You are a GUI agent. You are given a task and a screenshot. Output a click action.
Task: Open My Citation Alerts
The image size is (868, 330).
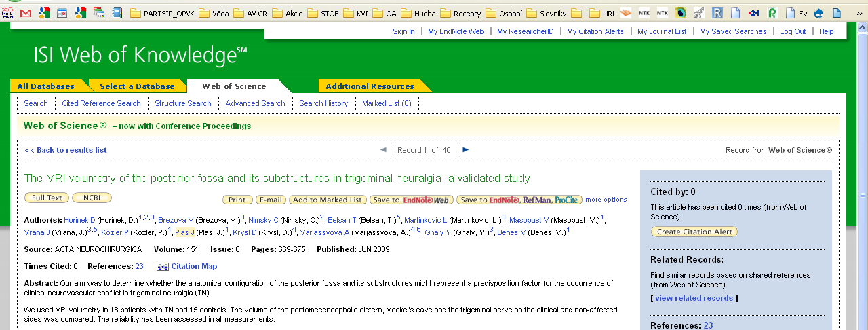coord(595,31)
